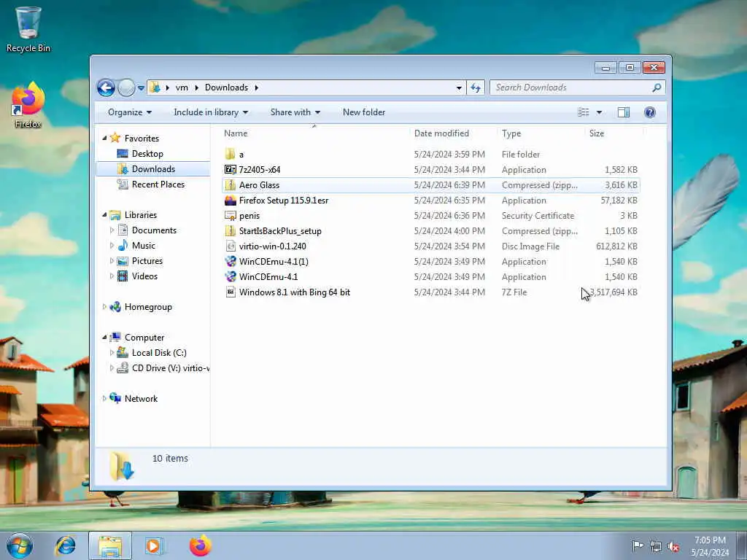Screen dimensions: 747x560
Task: Select WinCDEmu-4.1(1) application icon
Action: 230,262
